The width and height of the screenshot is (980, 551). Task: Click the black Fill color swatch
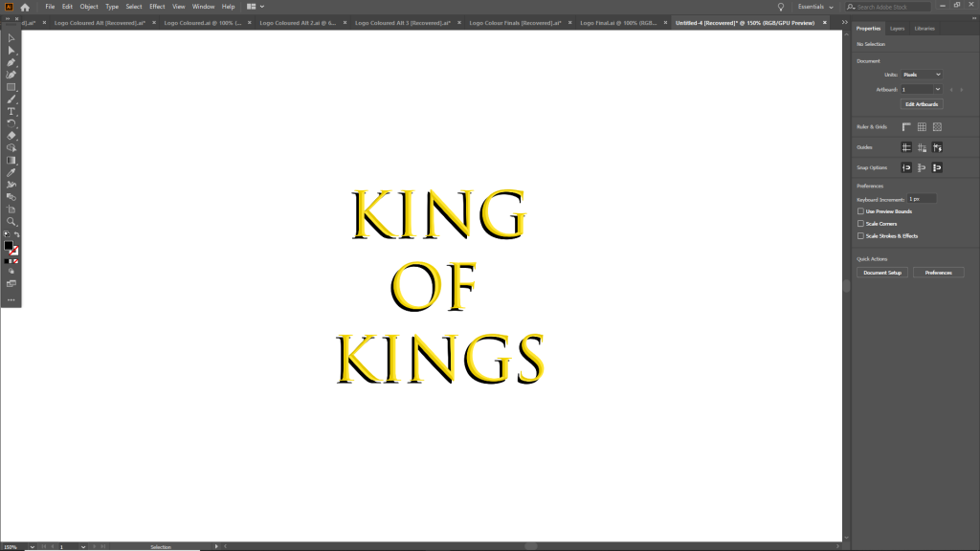point(9,246)
